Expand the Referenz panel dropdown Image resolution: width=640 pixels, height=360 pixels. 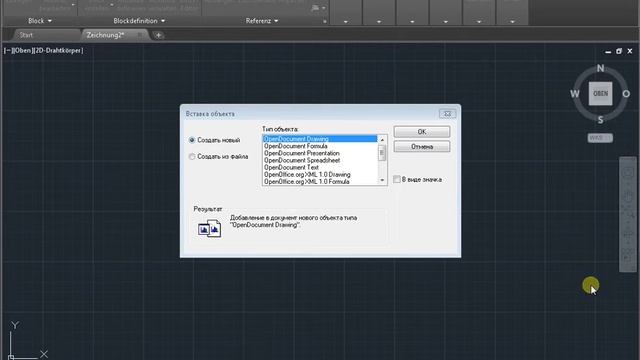tap(262, 21)
